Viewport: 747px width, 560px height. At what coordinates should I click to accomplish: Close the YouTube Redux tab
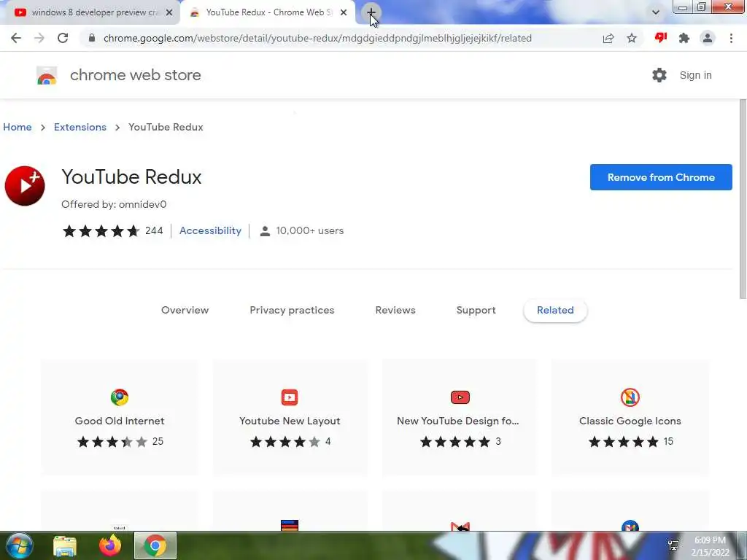[x=344, y=12]
